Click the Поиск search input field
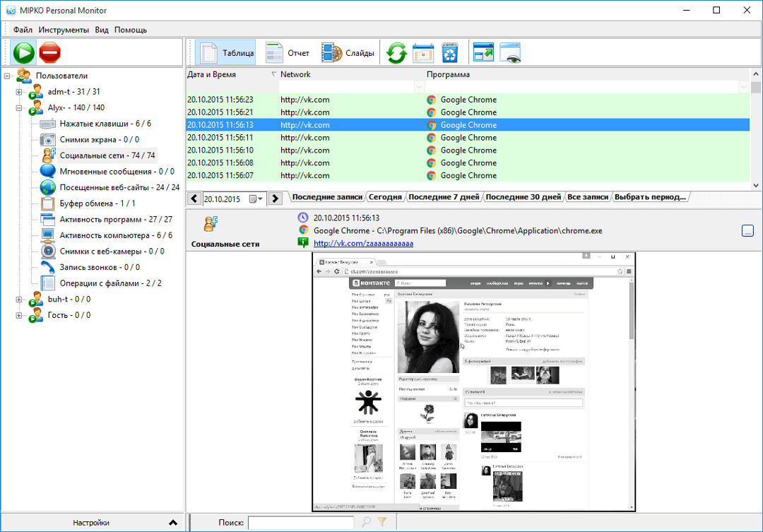The height and width of the screenshot is (532, 763). coord(302,523)
